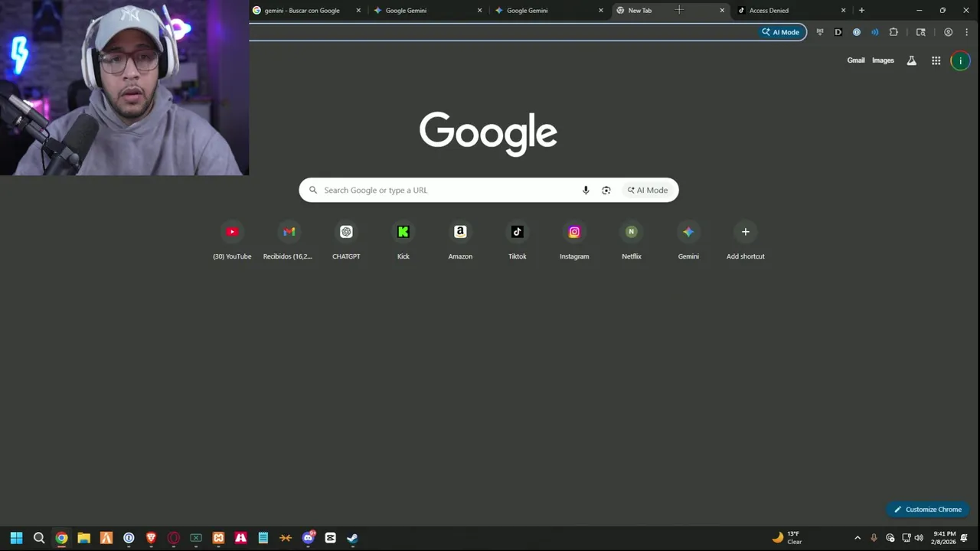980x551 pixels.
Task: Switch to the Access Denied tab
Action: pyautogui.click(x=792, y=10)
